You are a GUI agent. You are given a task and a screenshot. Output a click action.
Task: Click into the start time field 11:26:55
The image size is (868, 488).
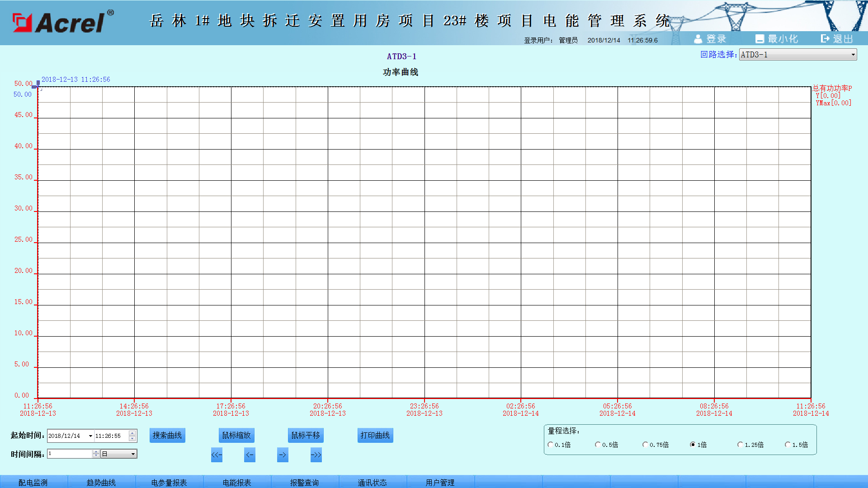[111, 436]
